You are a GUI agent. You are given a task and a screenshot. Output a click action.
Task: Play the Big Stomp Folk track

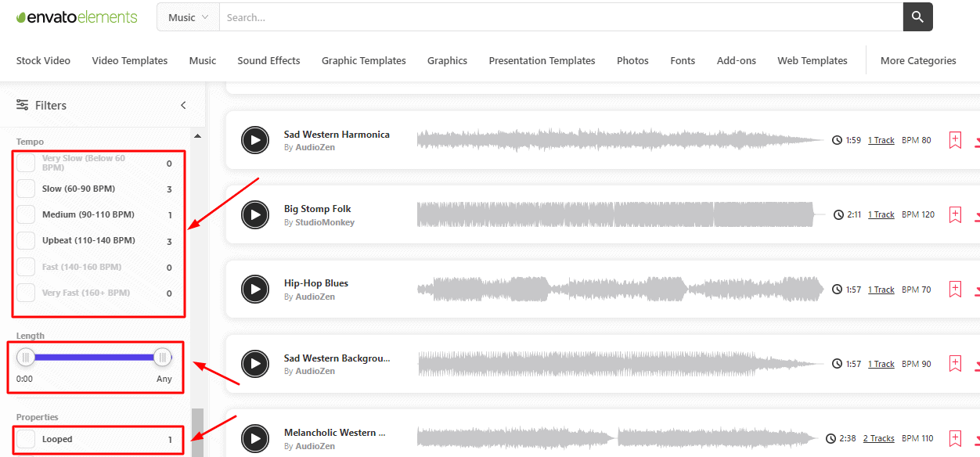click(255, 214)
